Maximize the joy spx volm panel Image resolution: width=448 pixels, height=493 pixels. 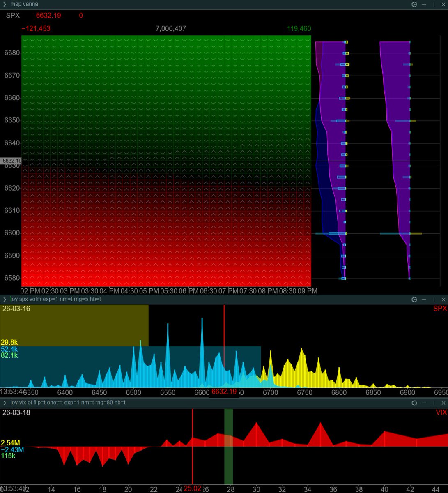[434, 299]
